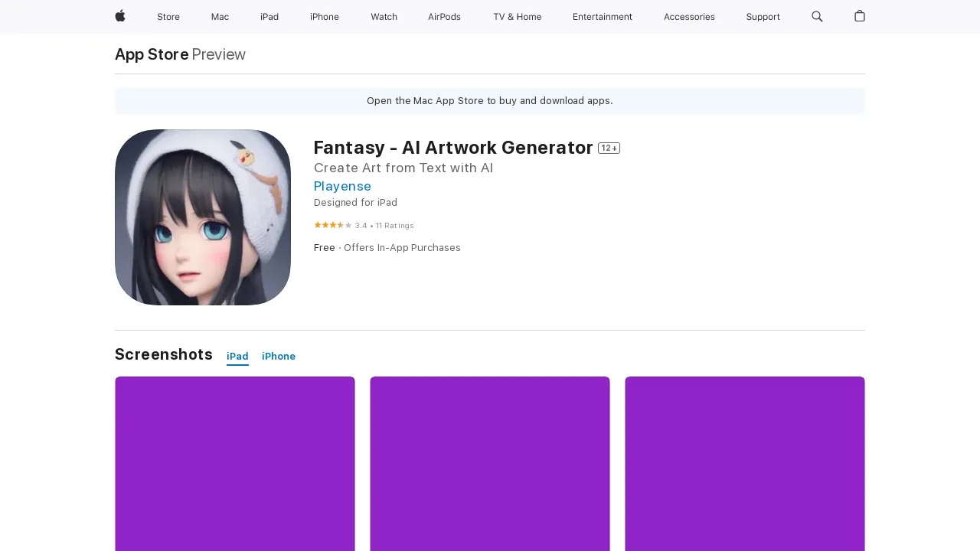Open the shopping bag icon
Viewport: 980px width, 551px height.
tap(860, 16)
